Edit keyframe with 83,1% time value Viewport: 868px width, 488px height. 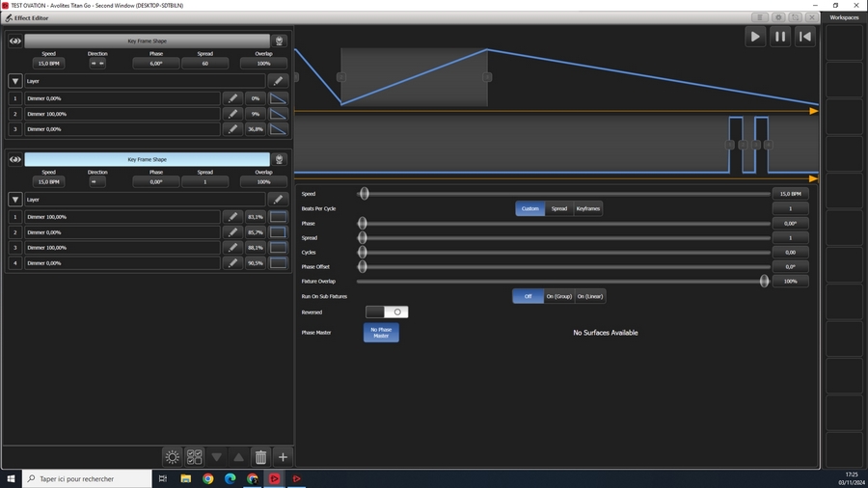point(232,217)
